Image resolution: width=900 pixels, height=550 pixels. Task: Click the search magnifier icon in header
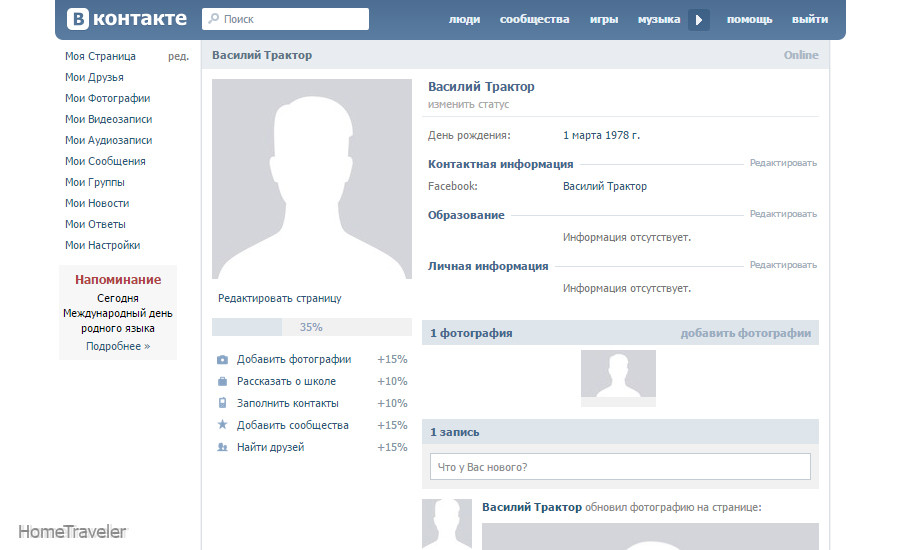tap(213, 19)
